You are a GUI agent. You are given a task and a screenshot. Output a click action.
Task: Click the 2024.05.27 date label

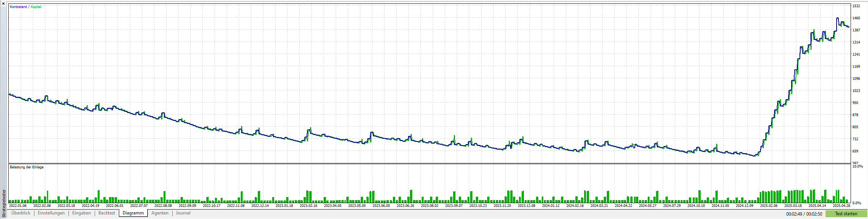648,206
